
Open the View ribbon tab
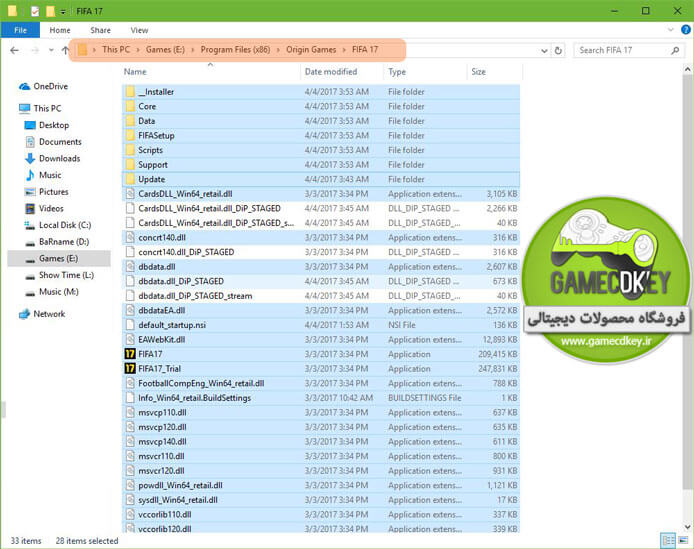pos(139,30)
